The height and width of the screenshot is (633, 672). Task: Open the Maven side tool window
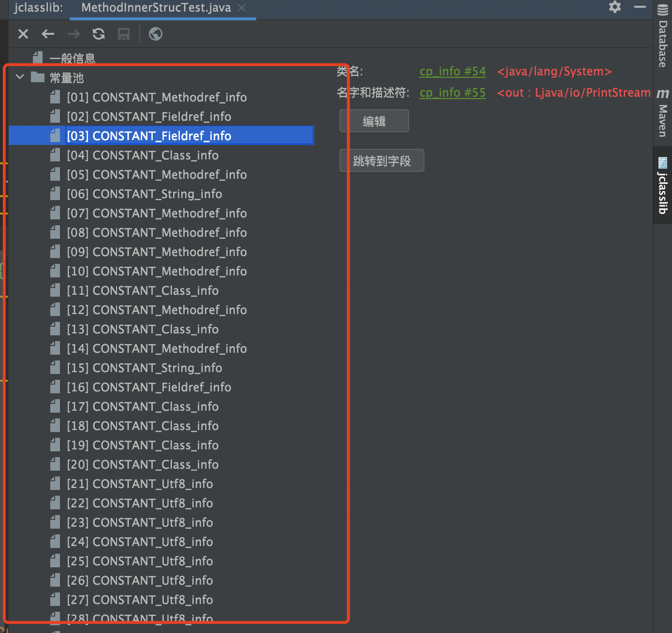[663, 113]
